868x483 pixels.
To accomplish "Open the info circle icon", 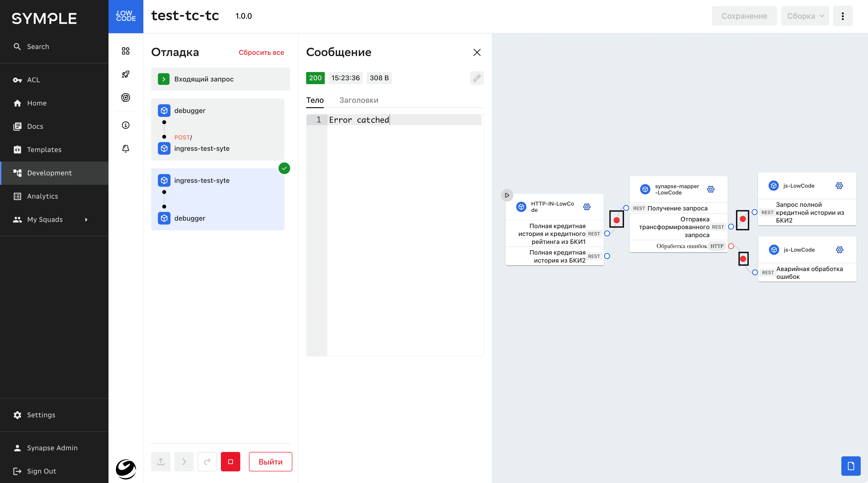I will pyautogui.click(x=125, y=125).
